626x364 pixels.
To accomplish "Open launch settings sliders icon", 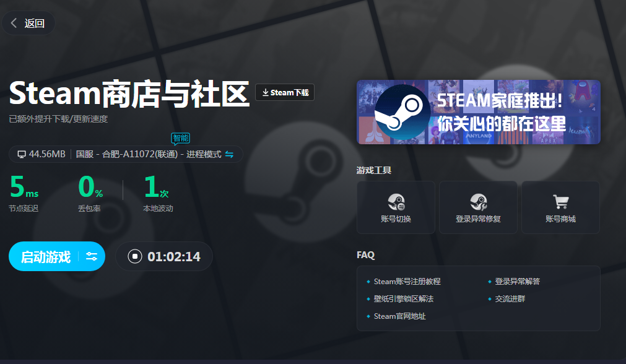I will click(92, 256).
